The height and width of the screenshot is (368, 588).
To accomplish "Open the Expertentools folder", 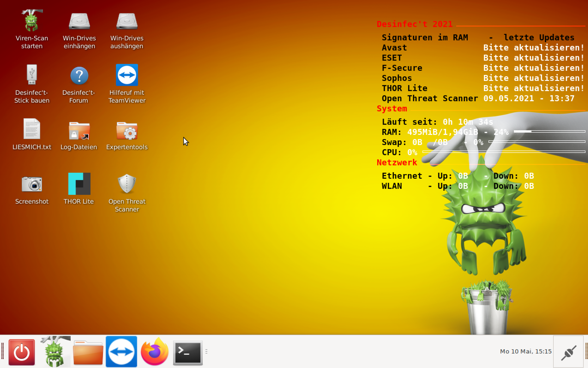I will 127,130.
